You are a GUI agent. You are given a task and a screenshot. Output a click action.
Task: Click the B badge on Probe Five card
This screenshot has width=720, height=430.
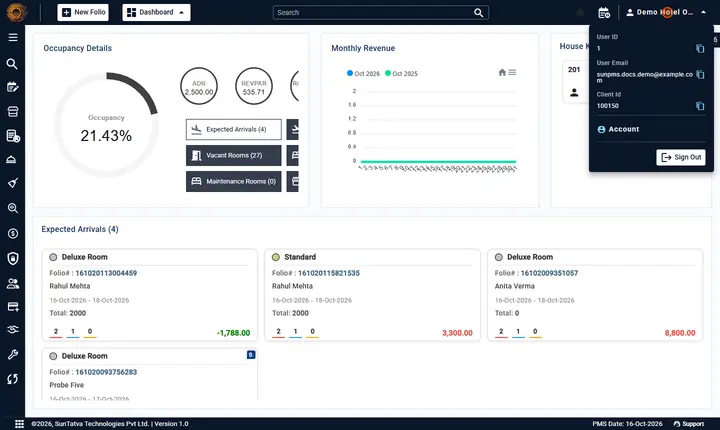[x=251, y=355]
